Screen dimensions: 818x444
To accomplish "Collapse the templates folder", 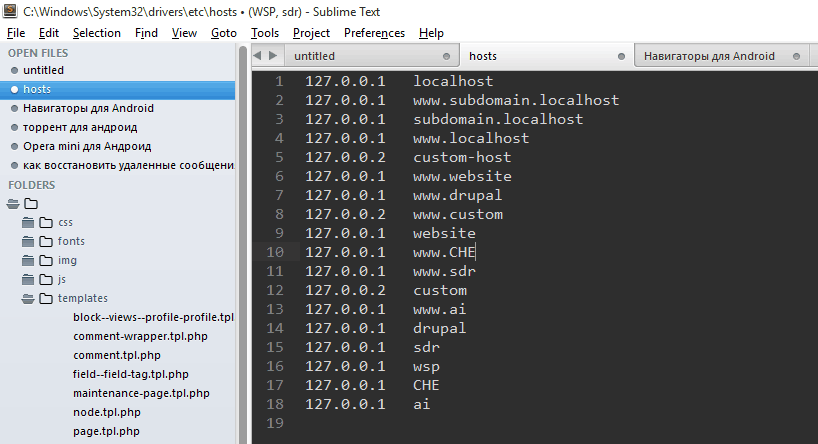I will (x=29, y=298).
